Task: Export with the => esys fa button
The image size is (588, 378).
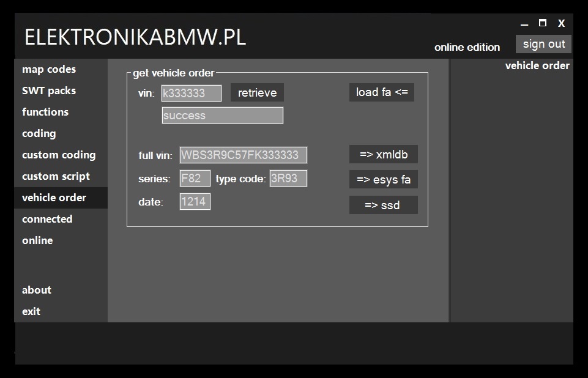Action: (x=384, y=179)
